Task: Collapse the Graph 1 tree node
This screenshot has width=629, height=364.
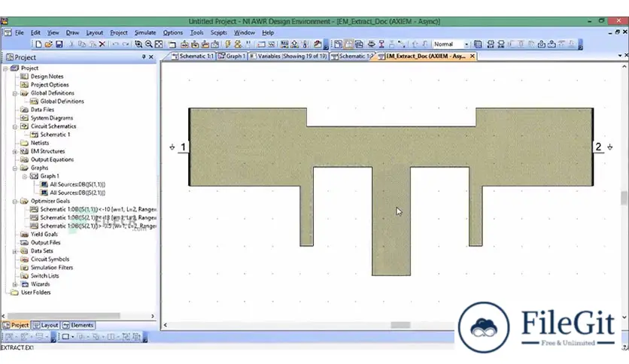Action: [x=25, y=177]
